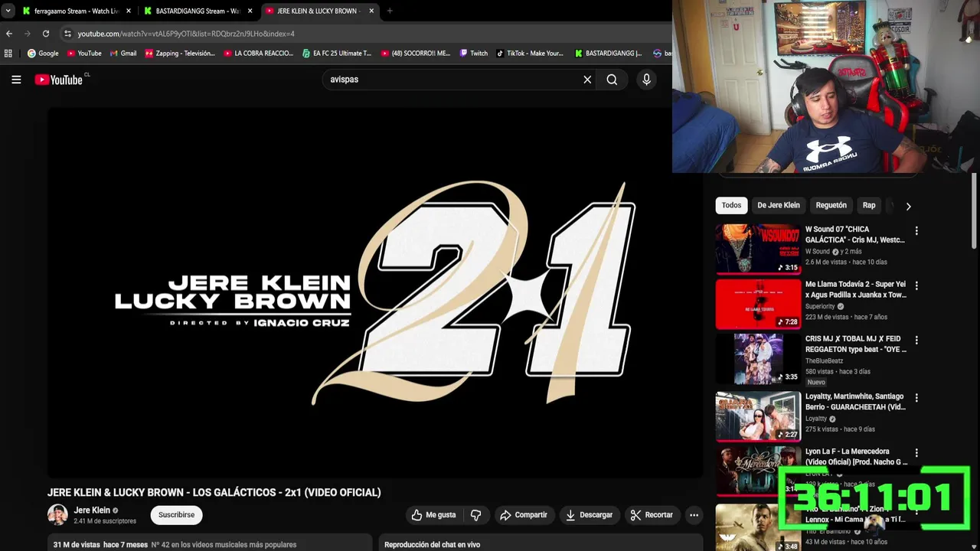Viewport: 980px width, 551px height.
Task: Dislike the video with the thumbs-down icon
Action: pos(475,515)
